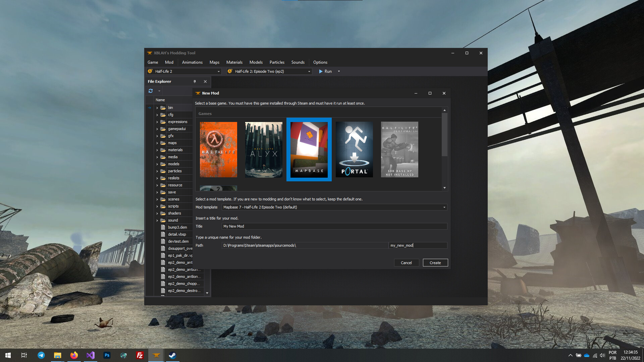Expand the maps folder in File Explorer
This screenshot has width=644, height=362.
157,143
